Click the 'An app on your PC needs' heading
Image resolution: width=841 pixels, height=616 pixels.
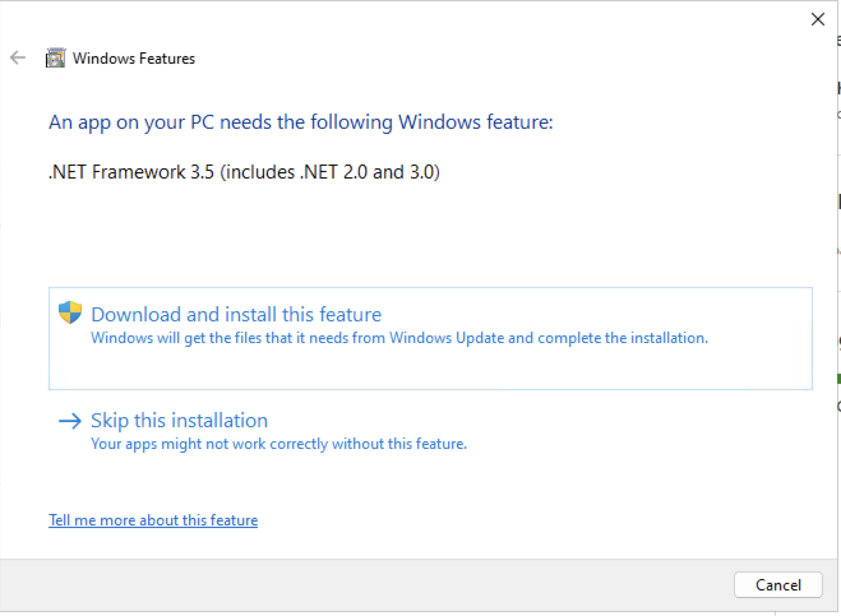coord(301,122)
